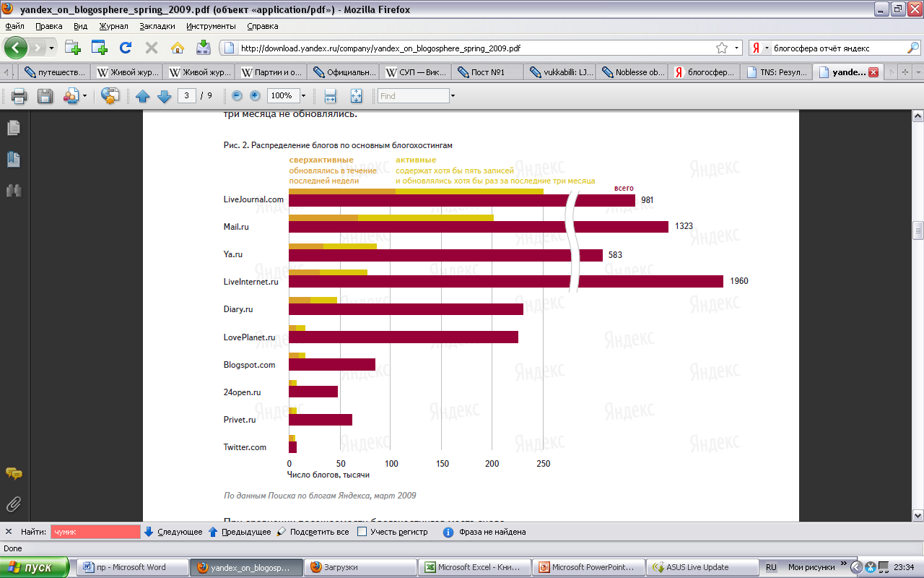Image resolution: width=924 pixels, height=578 pixels.
Task: Click the fit width scrolling icon
Action: pos(331,95)
